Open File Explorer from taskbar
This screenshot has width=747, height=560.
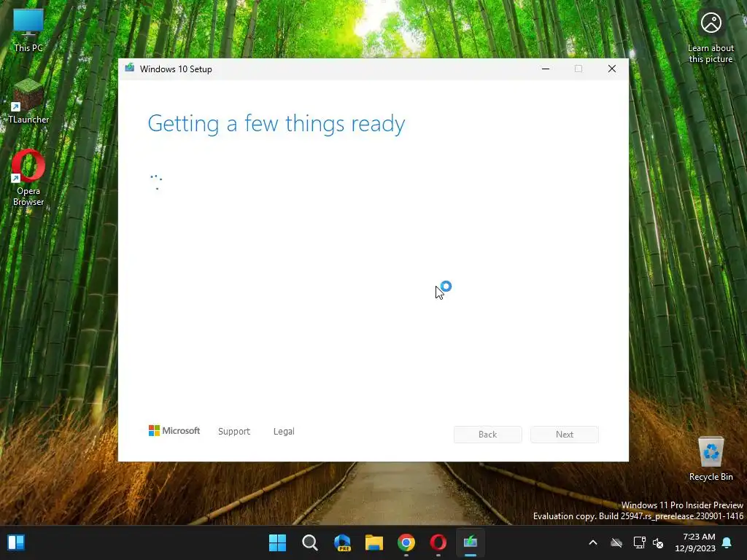tap(374, 542)
